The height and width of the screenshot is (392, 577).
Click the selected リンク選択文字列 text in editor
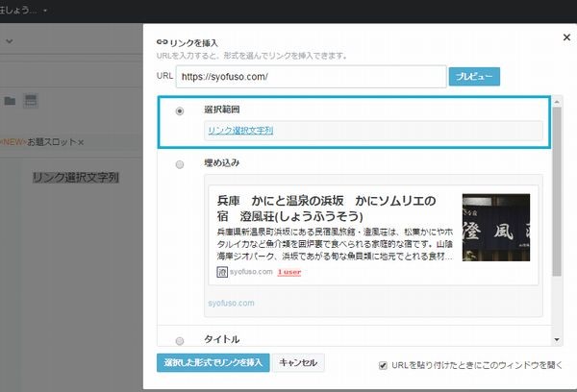click(76, 178)
